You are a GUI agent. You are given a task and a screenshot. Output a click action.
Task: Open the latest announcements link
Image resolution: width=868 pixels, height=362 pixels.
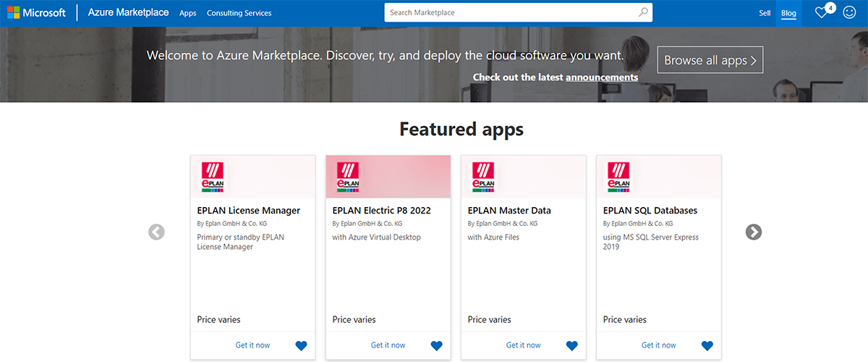tap(602, 77)
